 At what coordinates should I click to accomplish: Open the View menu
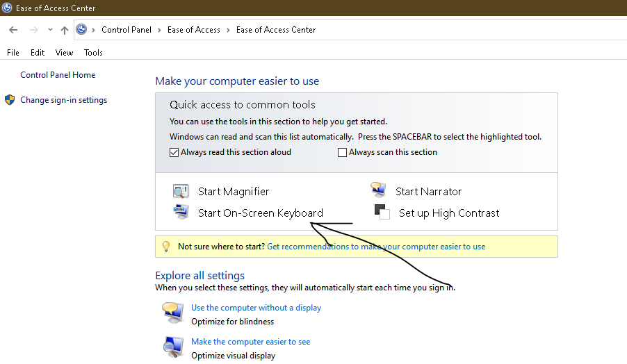(64, 53)
